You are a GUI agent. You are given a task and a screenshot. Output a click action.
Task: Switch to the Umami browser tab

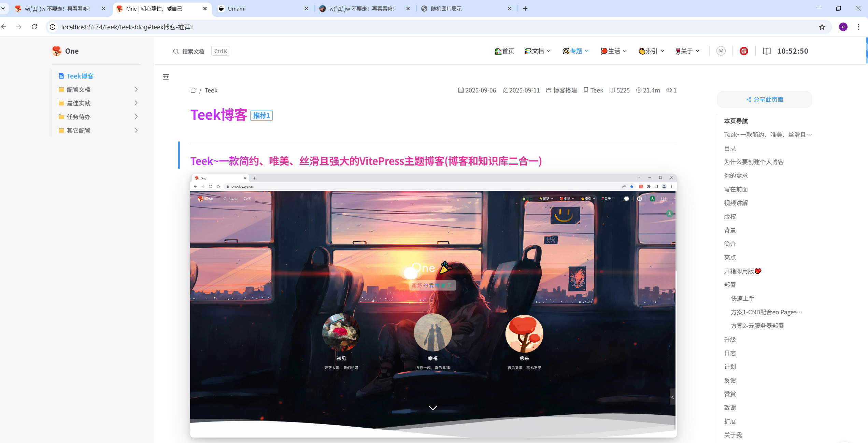[x=263, y=9]
